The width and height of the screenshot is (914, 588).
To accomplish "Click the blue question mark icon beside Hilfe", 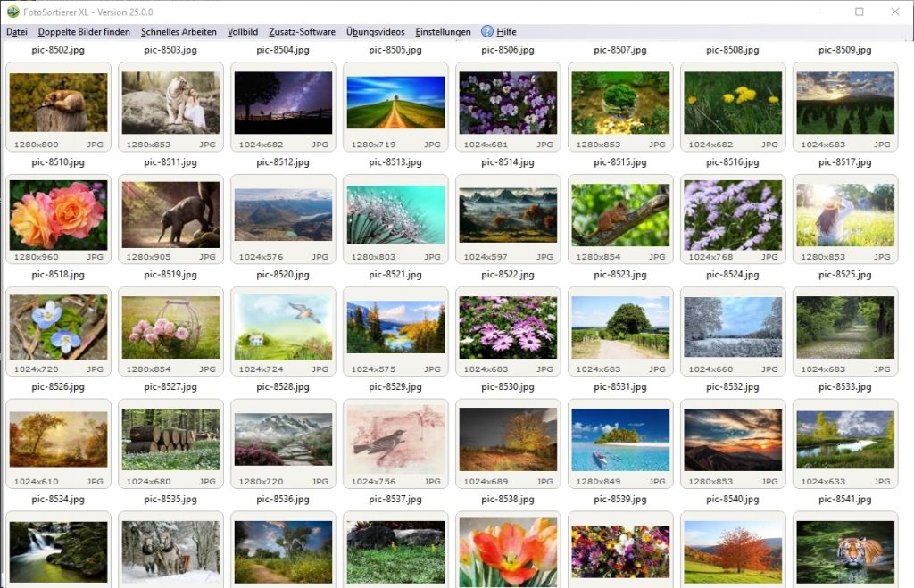I will (486, 31).
